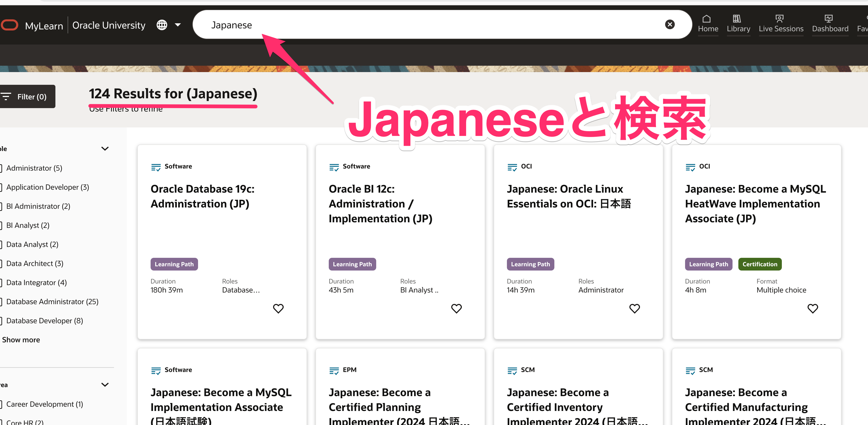Favorite Oracle BI 12c Administration card
868x425 pixels.
tap(457, 308)
